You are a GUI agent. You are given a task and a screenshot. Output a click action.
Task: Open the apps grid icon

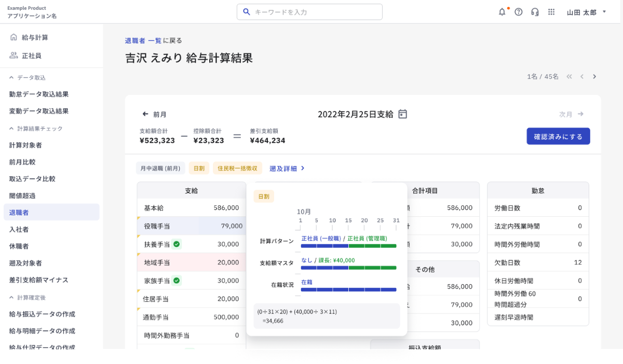pyautogui.click(x=551, y=12)
